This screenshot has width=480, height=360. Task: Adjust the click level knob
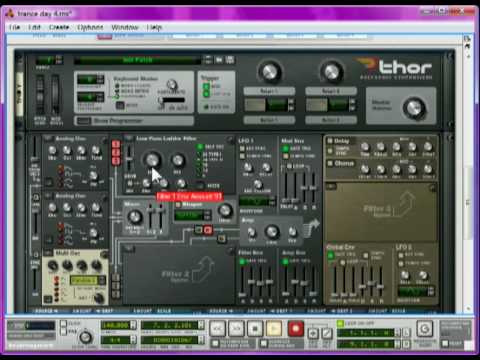tap(86, 337)
